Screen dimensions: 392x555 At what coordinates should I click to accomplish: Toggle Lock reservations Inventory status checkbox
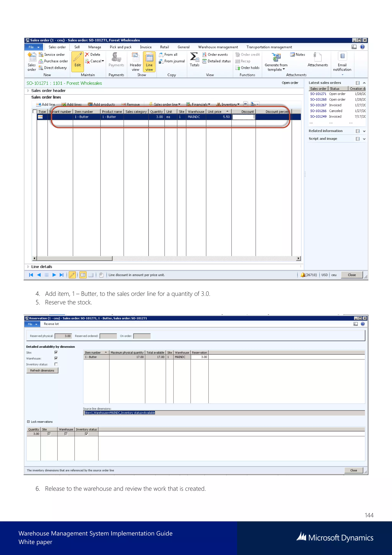pyautogui.click(x=86, y=434)
